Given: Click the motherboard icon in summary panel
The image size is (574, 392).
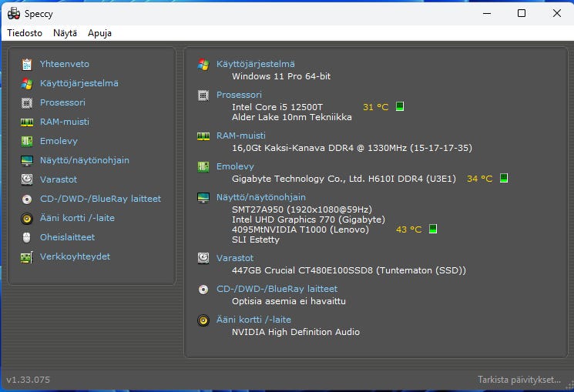Looking at the screenshot, I should coord(203,167).
